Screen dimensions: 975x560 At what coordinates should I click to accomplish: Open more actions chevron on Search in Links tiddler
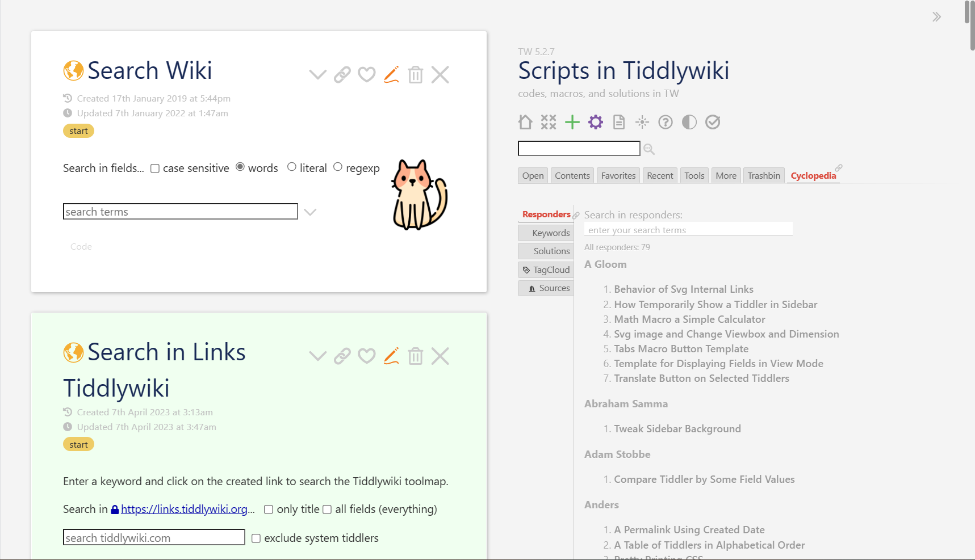pos(317,356)
